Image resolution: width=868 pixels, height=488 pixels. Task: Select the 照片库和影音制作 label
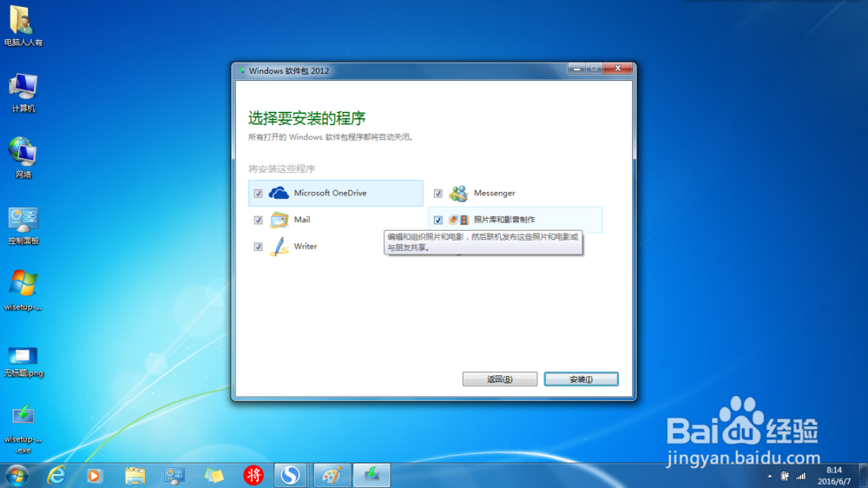[x=504, y=220]
